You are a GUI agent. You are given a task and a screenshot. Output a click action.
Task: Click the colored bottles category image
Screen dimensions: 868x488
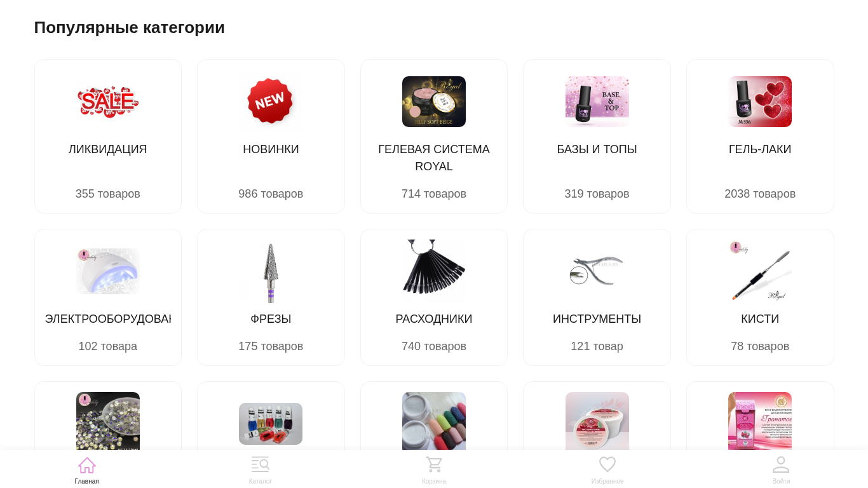[x=271, y=424]
